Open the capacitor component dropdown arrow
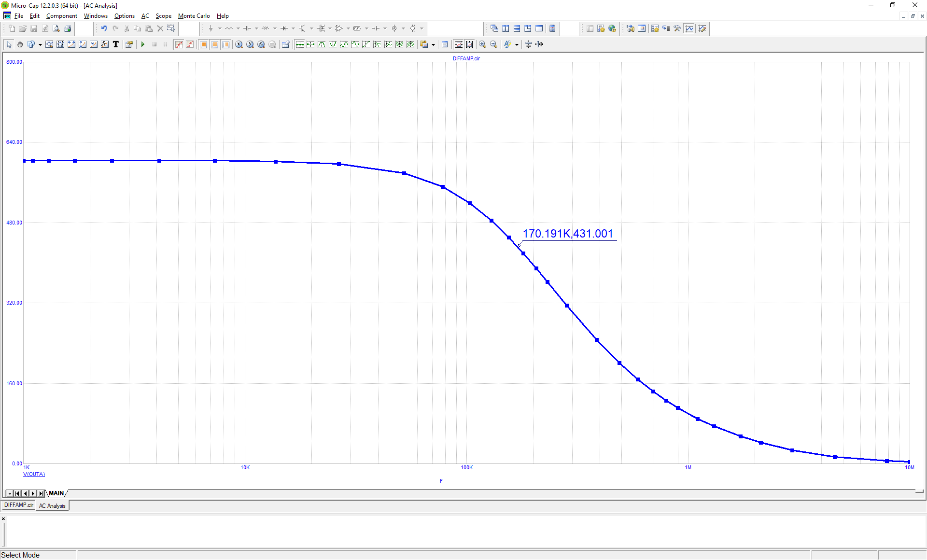The width and height of the screenshot is (927, 560). (x=256, y=28)
